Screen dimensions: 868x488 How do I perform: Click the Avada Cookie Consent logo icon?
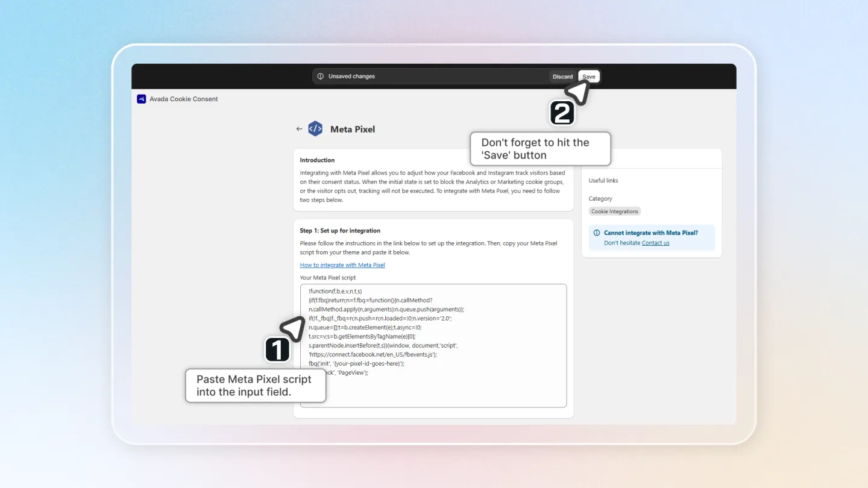click(x=142, y=99)
